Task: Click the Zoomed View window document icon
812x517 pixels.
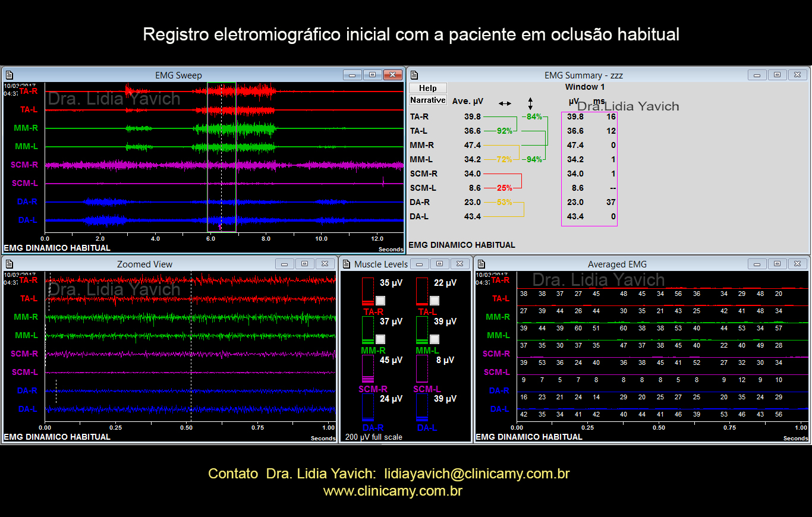Action: pyautogui.click(x=9, y=264)
